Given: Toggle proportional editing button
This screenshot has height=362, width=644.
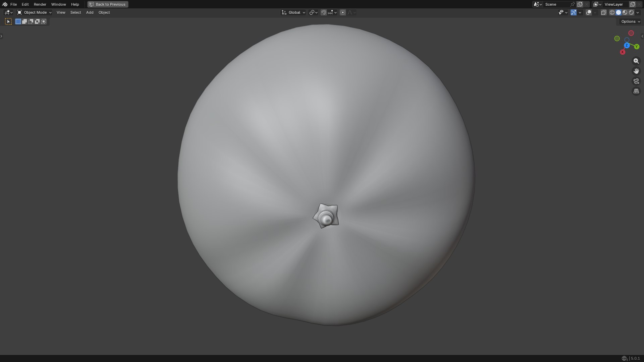Looking at the screenshot, I should pyautogui.click(x=342, y=12).
